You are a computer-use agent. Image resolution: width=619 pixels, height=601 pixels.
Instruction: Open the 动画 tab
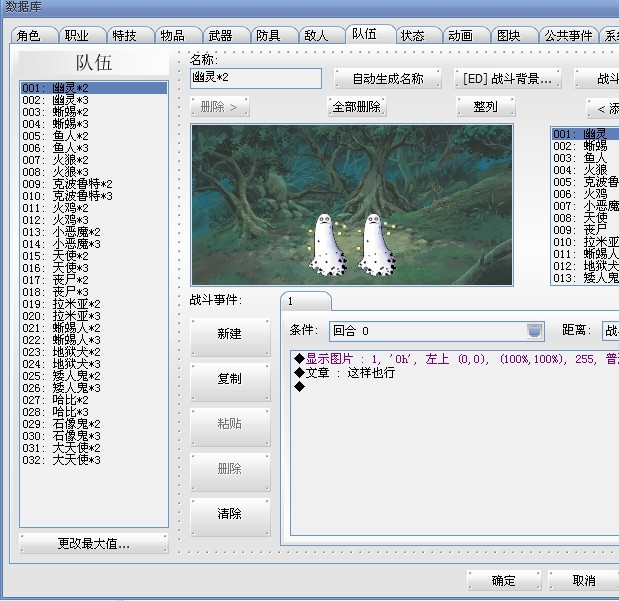point(466,36)
